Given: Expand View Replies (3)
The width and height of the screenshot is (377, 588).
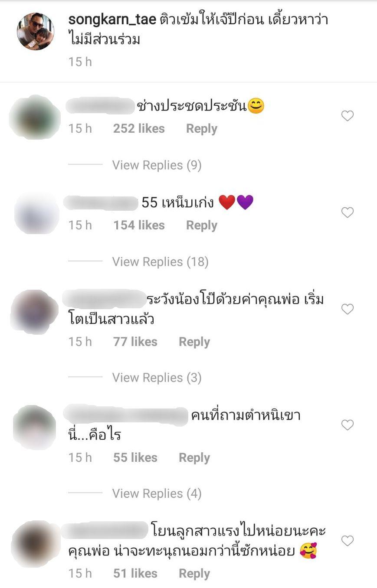Looking at the screenshot, I should (157, 378).
